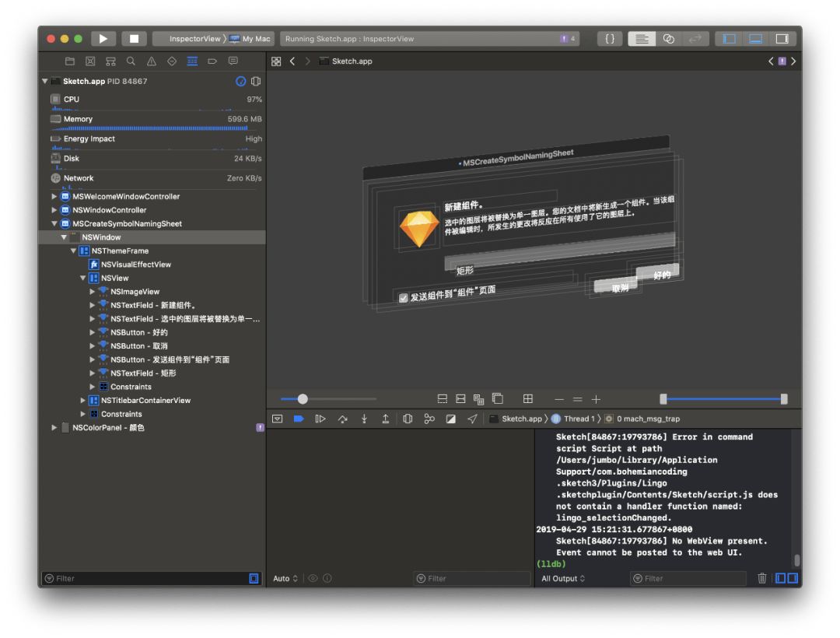840x638 pixels.
Task: Collapse the NSThemeFrame row
Action: [73, 251]
